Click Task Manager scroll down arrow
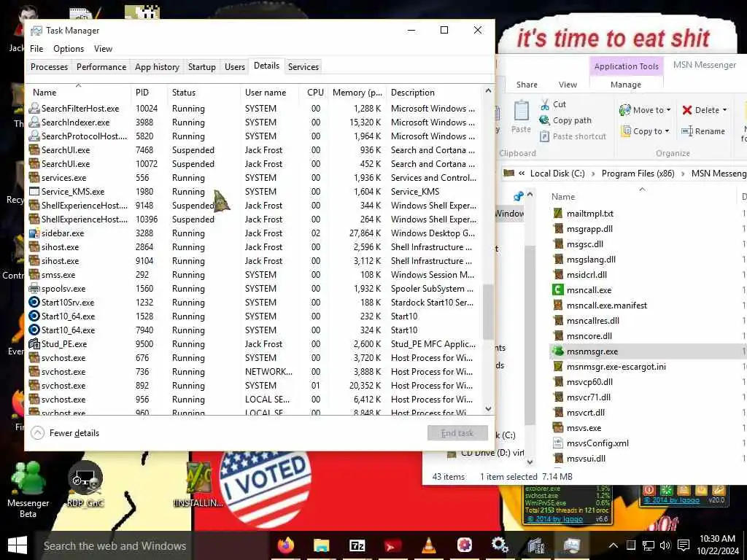 488,408
